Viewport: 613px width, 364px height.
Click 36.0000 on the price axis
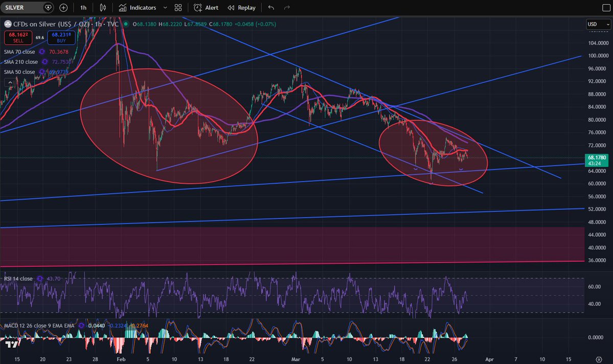tap(598, 260)
